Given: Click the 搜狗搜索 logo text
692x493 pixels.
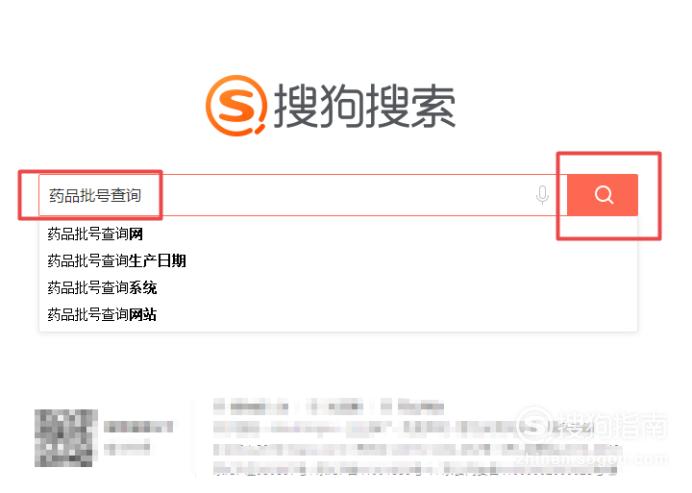Looking at the screenshot, I should coord(365,106).
